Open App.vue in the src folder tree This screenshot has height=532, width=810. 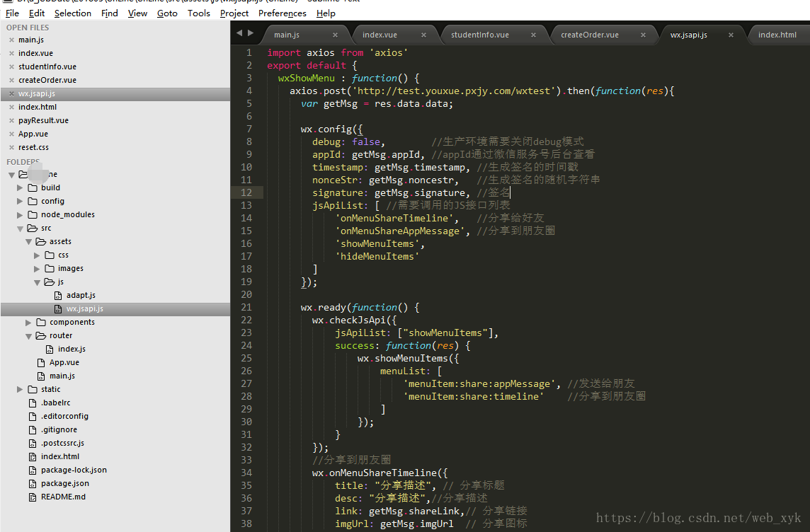pyautogui.click(x=64, y=362)
